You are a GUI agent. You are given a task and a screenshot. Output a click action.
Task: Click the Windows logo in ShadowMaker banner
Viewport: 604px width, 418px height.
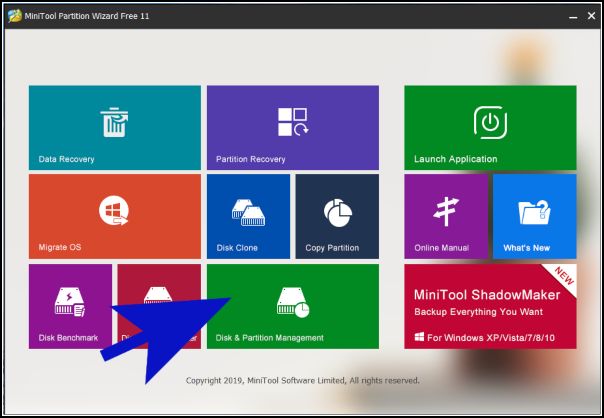(x=419, y=337)
